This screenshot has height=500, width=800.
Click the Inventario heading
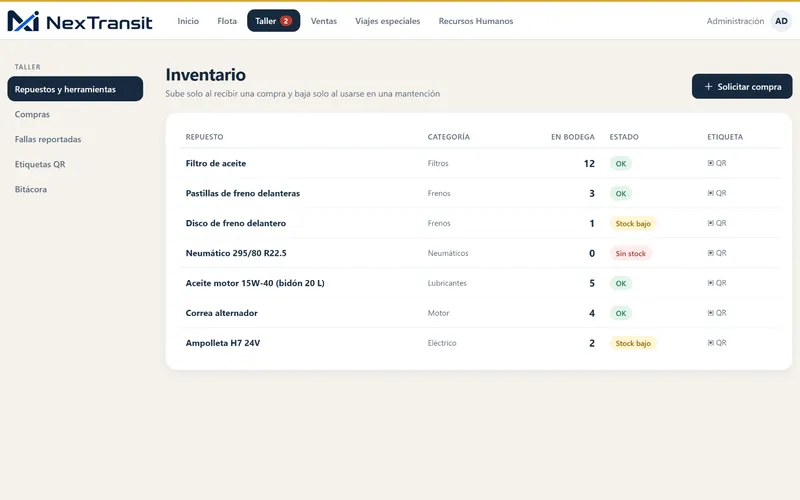[x=206, y=74]
